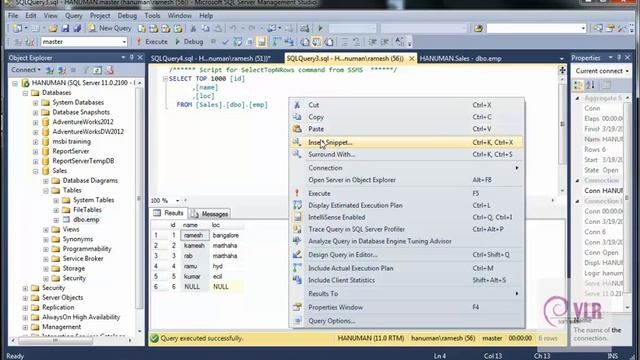The height and width of the screenshot is (360, 640).
Task: Click the Copy icon in context menu
Action: coord(297,117)
